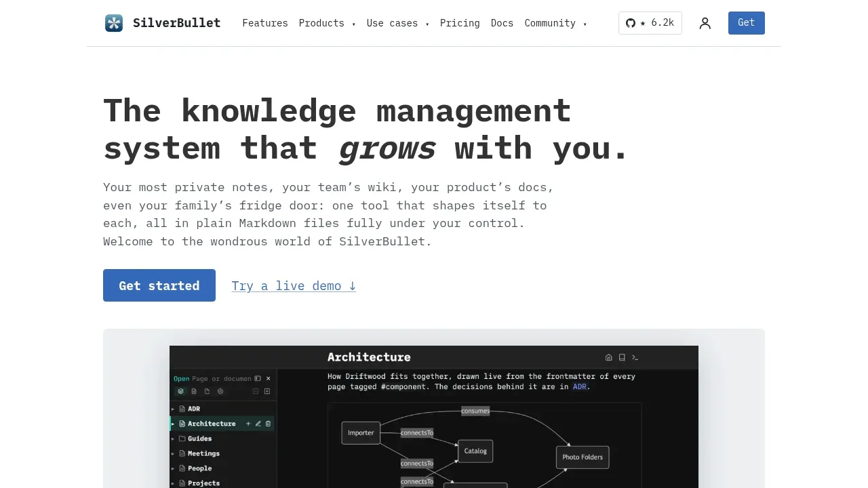868x488 pixels.
Task: Click the Open page or document field
Action: (222, 378)
